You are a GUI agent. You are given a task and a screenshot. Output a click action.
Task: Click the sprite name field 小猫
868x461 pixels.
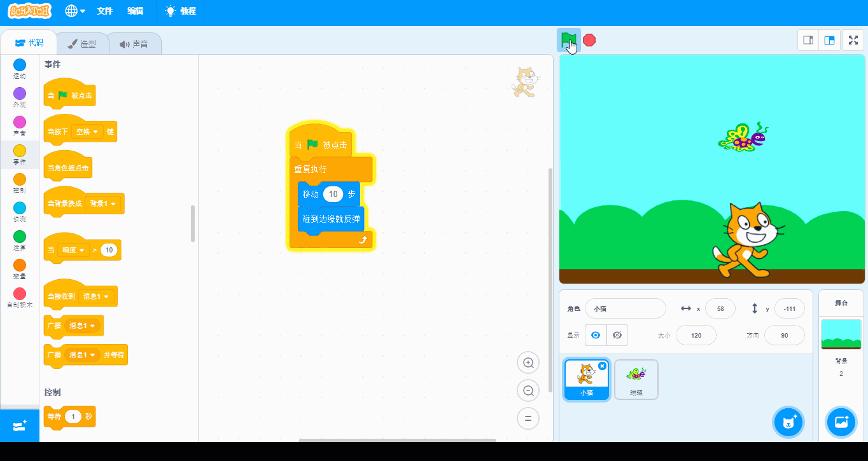pyautogui.click(x=625, y=308)
